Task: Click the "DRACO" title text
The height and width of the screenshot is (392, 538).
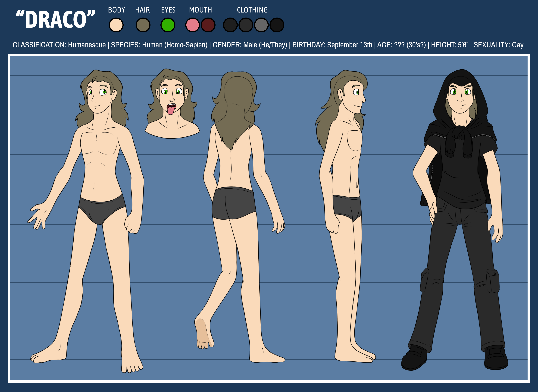Action: click(56, 19)
